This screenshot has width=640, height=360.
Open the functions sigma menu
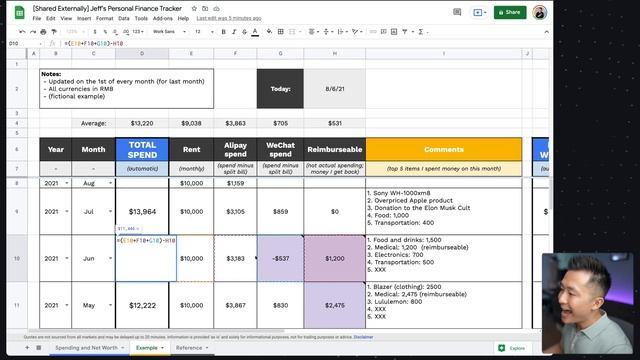coord(422,32)
